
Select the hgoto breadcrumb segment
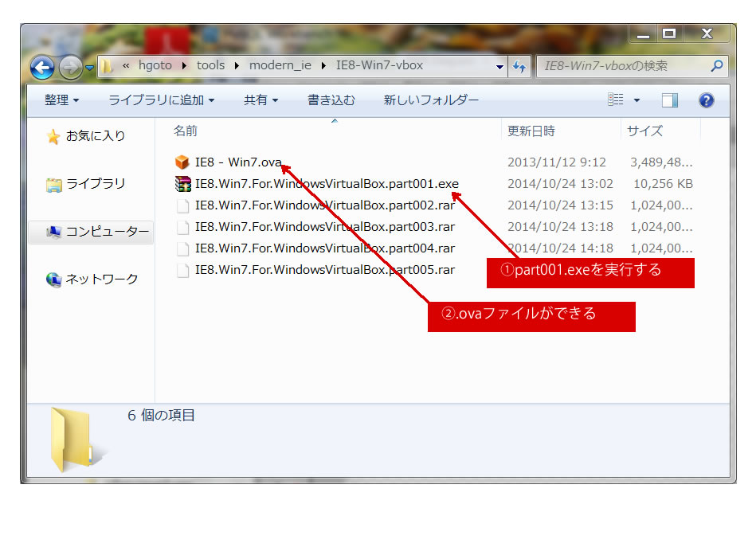[x=155, y=65]
